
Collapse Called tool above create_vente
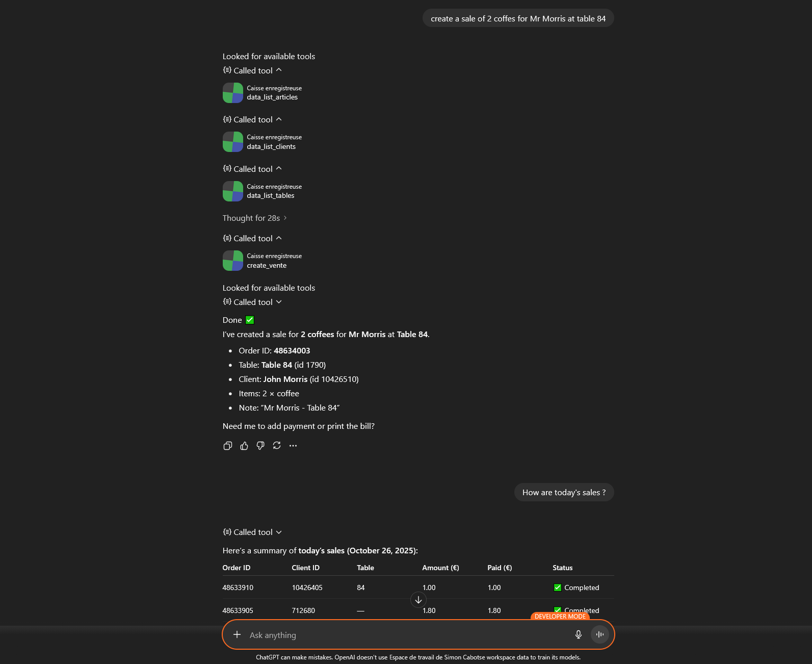253,238
